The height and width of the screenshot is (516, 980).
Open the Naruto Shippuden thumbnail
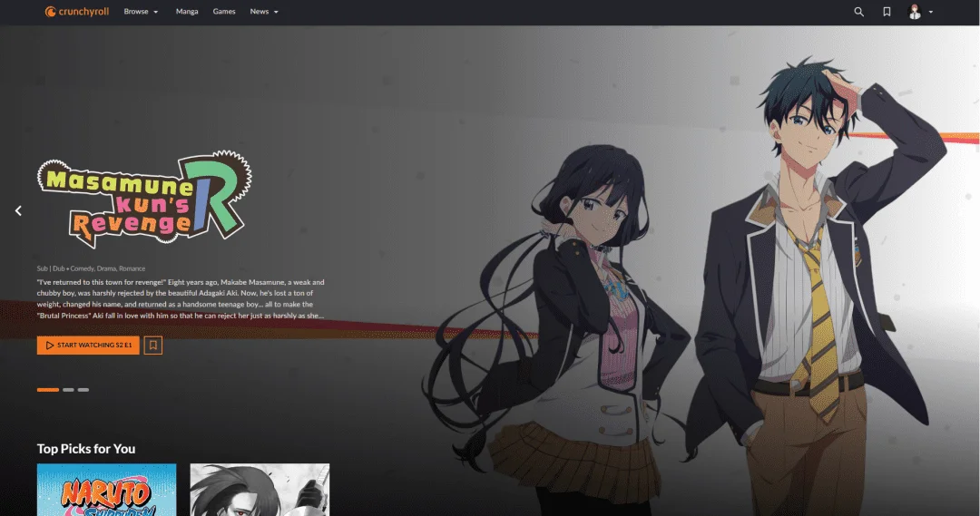pos(106,490)
